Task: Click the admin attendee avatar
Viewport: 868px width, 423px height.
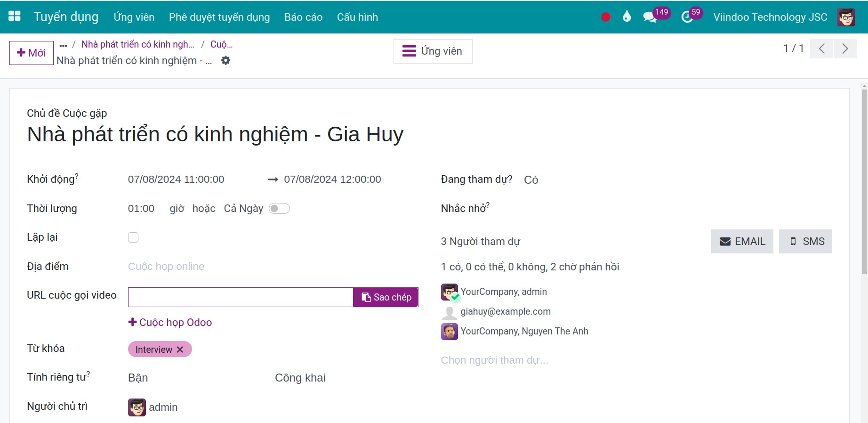Action: (x=450, y=292)
